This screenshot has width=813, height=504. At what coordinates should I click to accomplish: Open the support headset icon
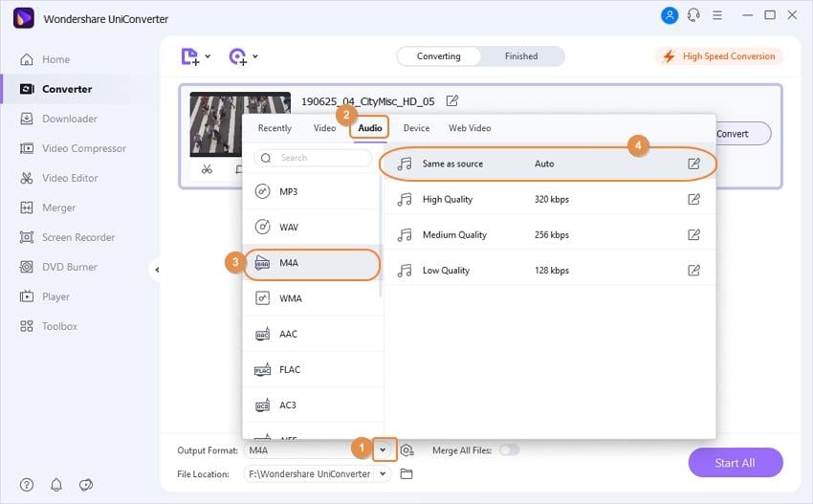(693, 15)
